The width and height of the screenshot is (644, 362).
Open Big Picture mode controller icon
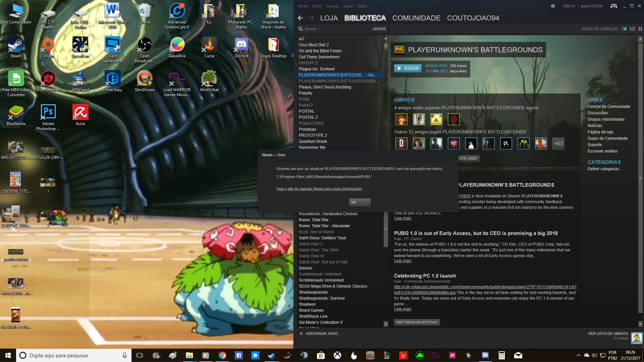click(613, 6)
